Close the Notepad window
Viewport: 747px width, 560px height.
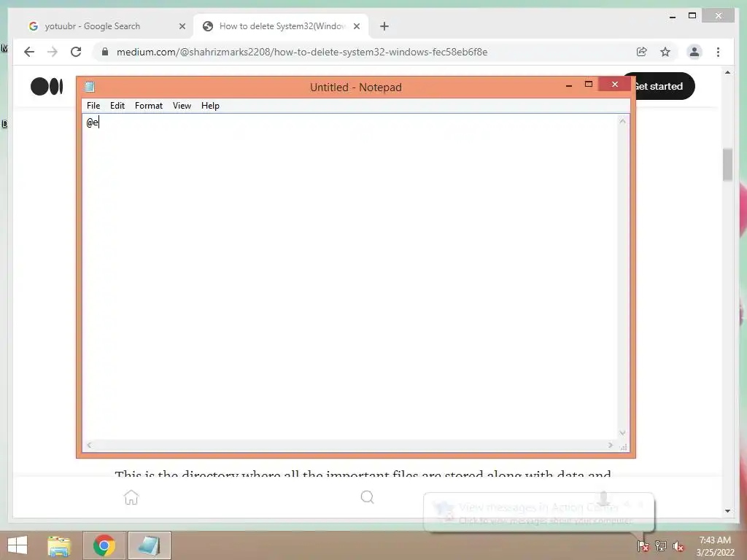[x=614, y=85]
